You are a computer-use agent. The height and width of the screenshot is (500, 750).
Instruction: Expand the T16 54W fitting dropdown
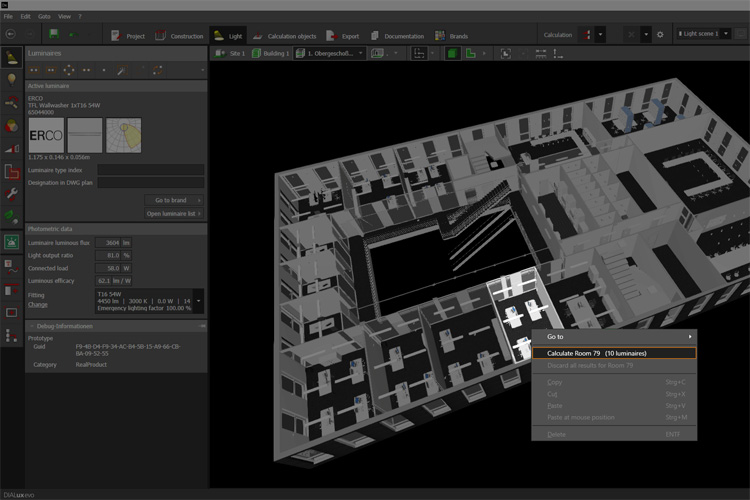[198, 299]
